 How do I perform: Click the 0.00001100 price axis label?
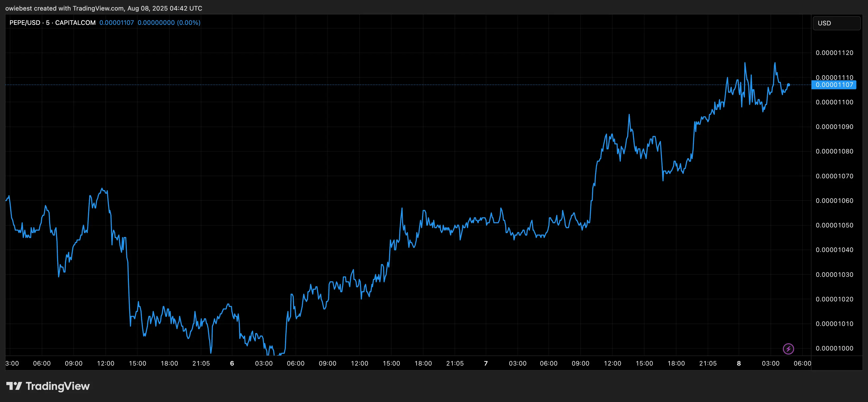834,102
